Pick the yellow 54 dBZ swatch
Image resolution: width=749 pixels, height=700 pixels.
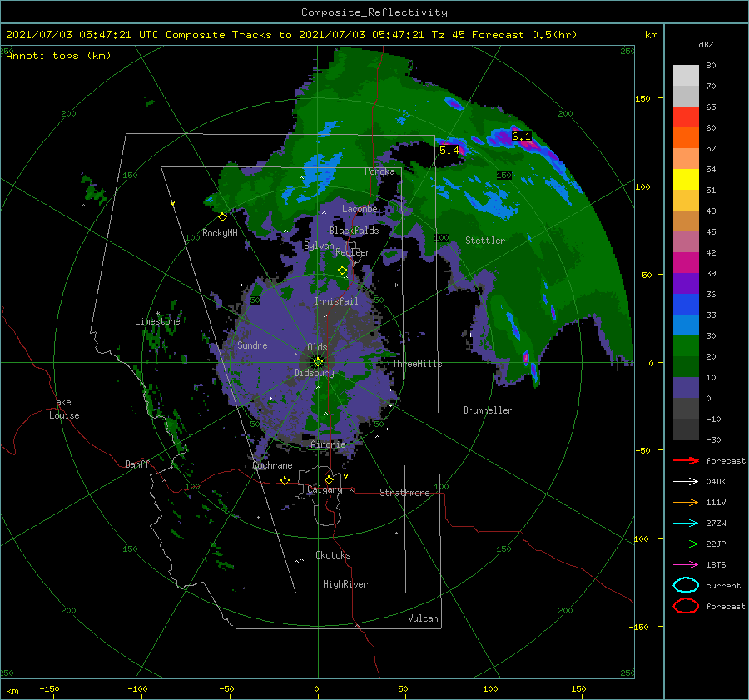point(686,179)
